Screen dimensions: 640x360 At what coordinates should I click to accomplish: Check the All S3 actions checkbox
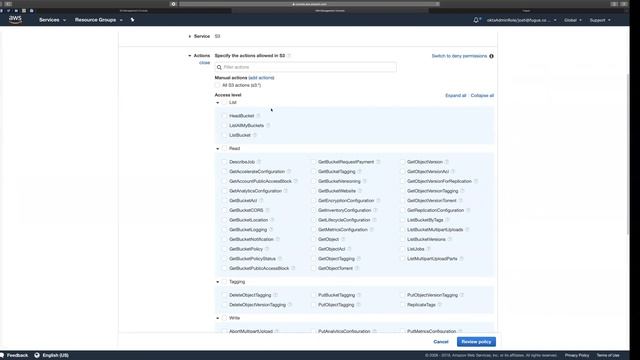click(218, 85)
